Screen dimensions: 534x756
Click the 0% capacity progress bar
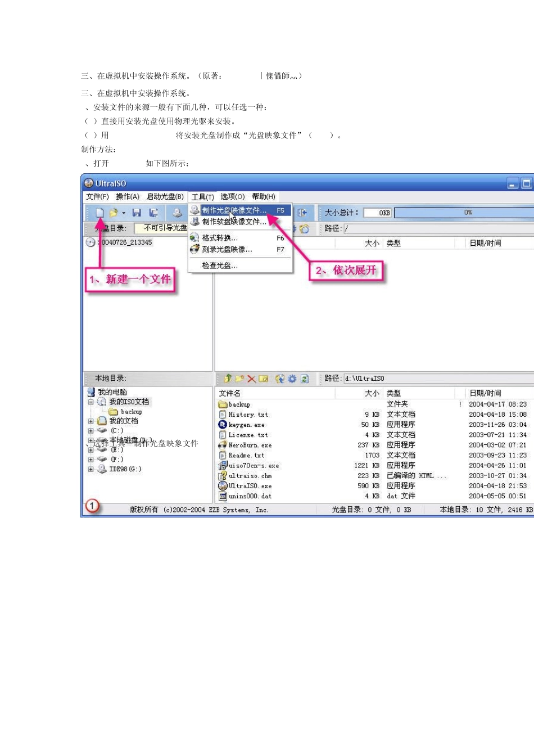click(464, 213)
